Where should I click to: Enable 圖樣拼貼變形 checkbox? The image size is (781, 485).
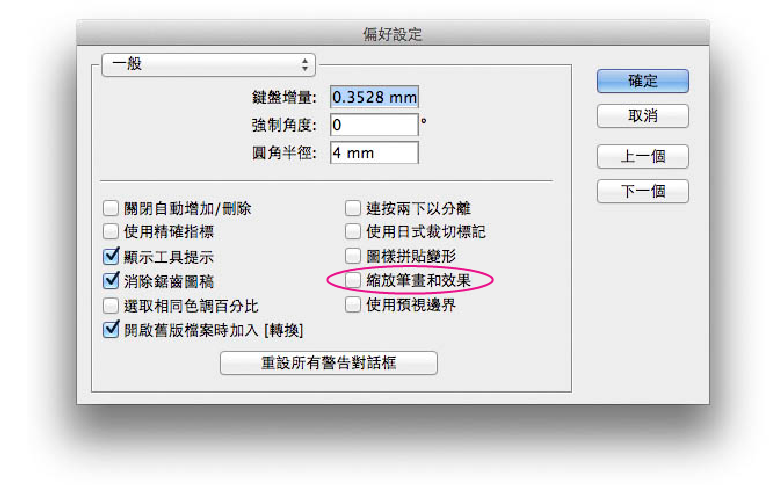(x=353, y=256)
